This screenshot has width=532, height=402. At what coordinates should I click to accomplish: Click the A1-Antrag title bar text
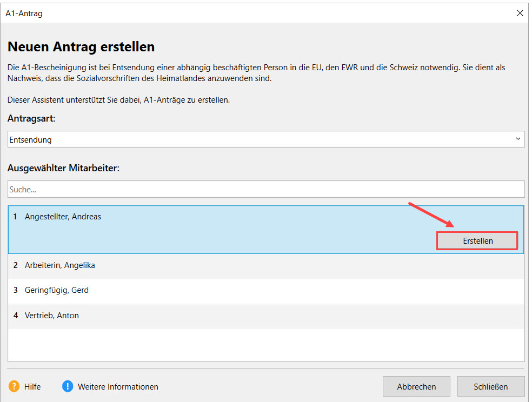[24, 14]
